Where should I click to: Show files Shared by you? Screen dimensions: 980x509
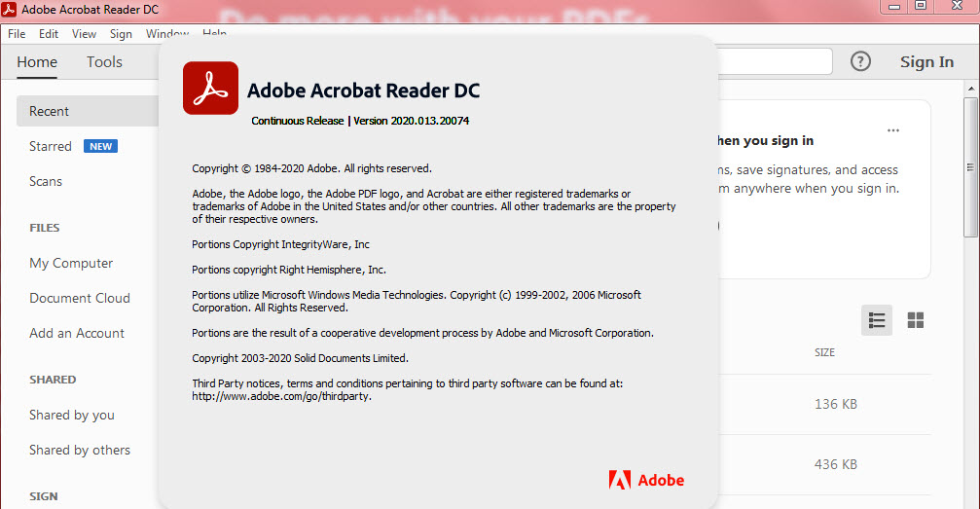(72, 416)
